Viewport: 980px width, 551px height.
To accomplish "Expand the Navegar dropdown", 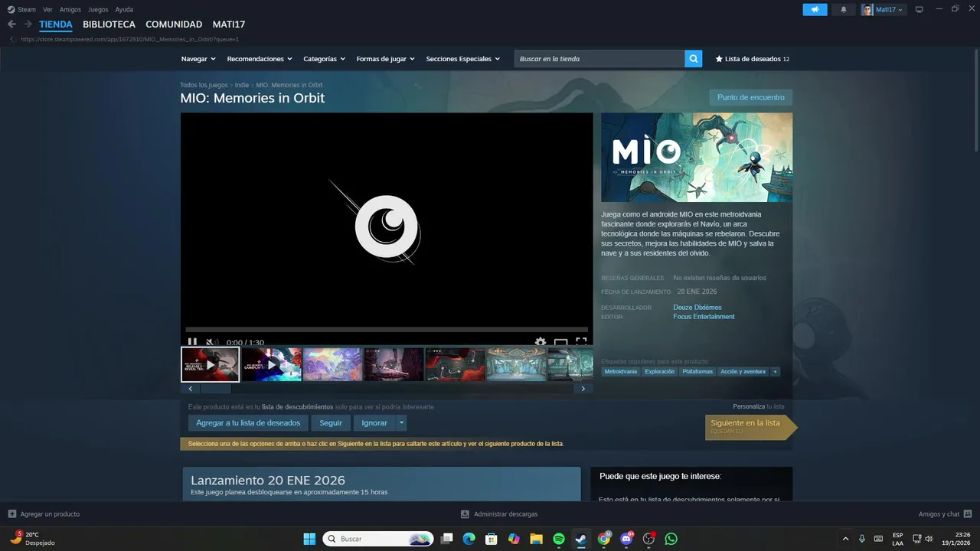I will coord(198,59).
